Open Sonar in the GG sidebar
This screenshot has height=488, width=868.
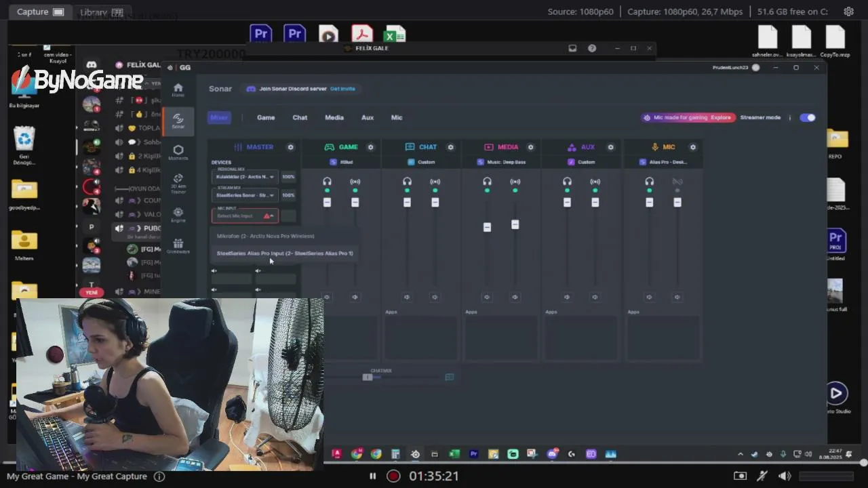click(x=178, y=121)
